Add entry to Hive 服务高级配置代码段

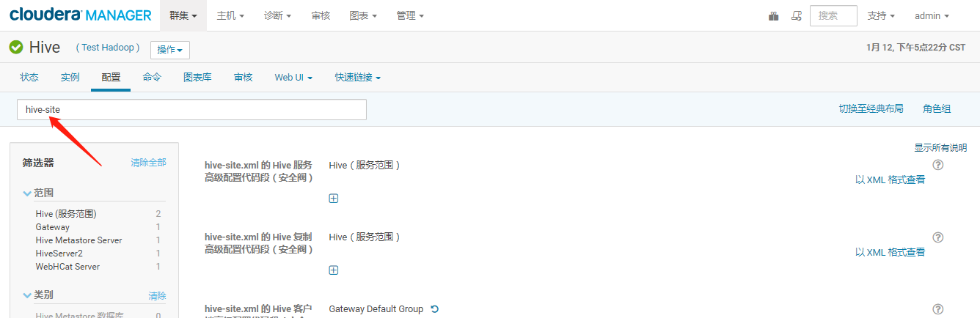coord(334,199)
